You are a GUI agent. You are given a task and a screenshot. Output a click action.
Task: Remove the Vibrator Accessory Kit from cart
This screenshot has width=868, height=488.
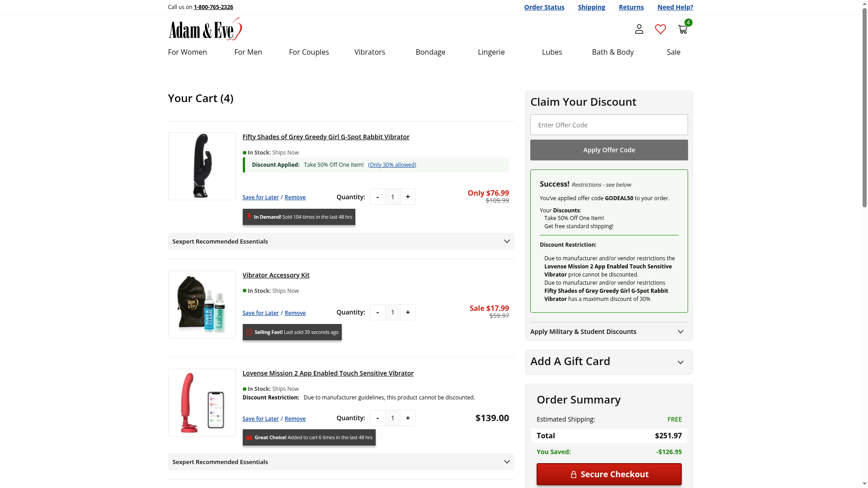(x=295, y=313)
